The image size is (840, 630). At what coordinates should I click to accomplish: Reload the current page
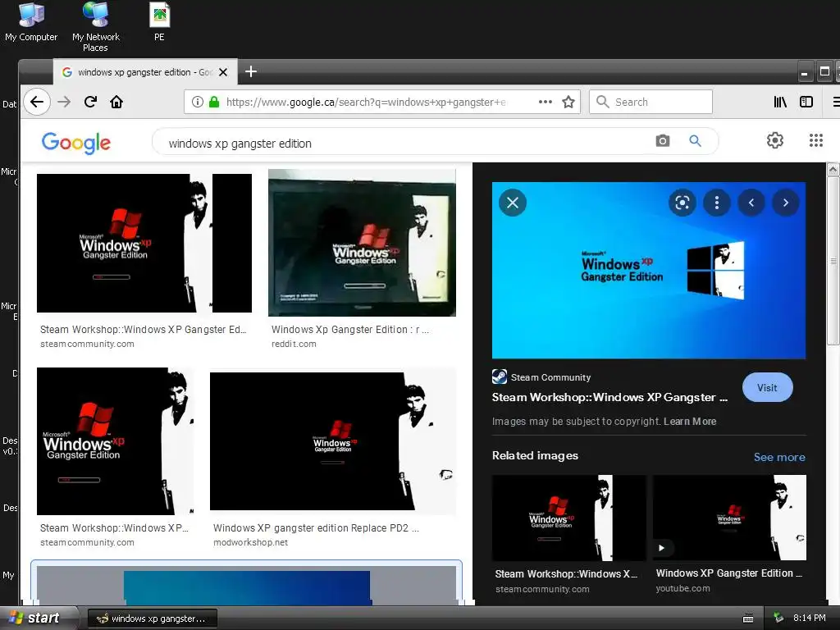pos(90,102)
